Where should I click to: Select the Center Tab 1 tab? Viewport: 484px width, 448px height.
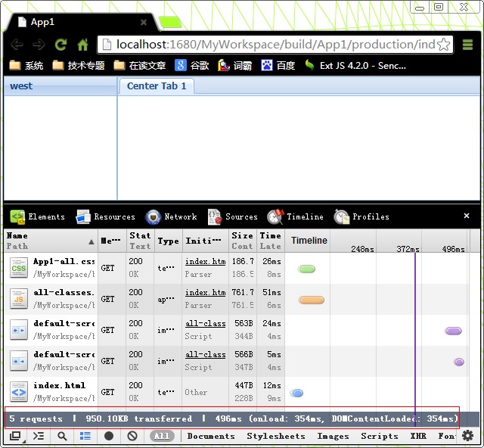pos(157,86)
